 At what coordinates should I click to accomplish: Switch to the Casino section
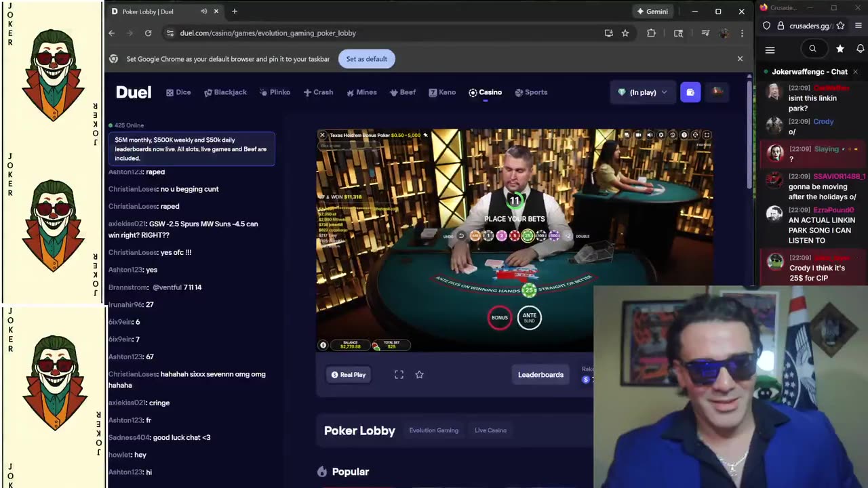(485, 92)
